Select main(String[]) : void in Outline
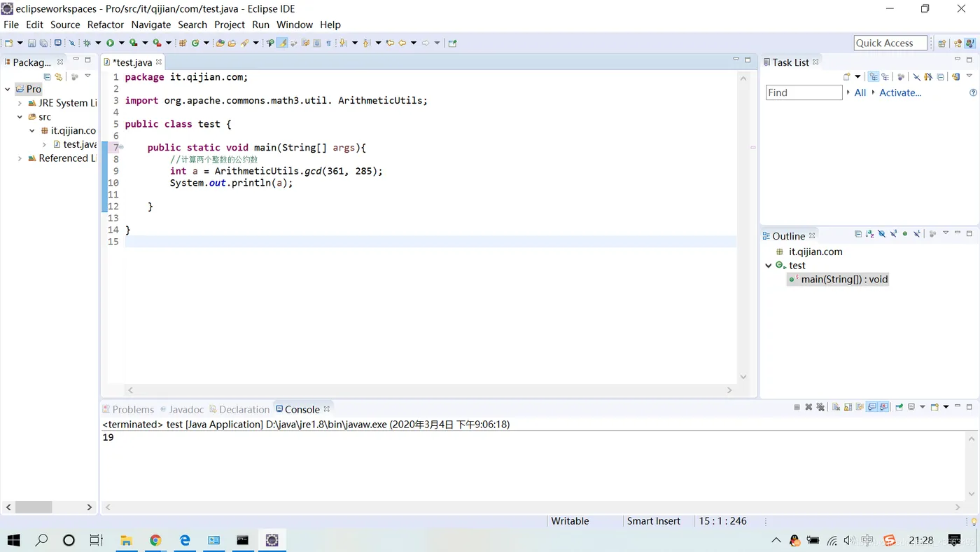980x552 pixels. click(x=839, y=279)
